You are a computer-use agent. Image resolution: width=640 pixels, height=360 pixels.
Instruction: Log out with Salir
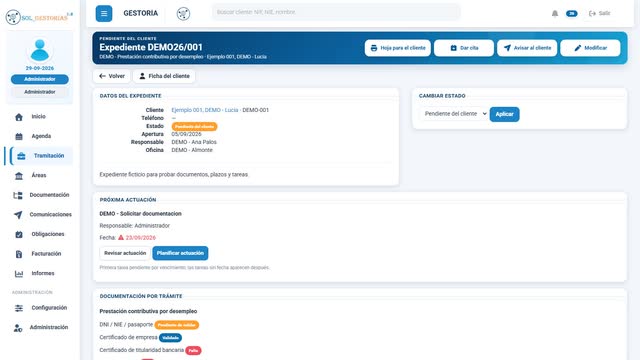coord(600,13)
